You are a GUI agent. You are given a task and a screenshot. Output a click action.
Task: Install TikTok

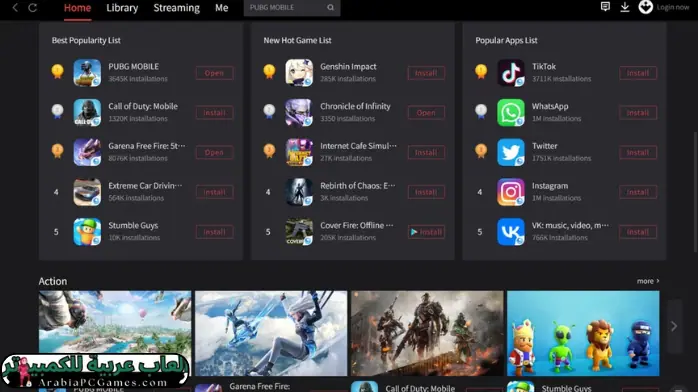638,73
